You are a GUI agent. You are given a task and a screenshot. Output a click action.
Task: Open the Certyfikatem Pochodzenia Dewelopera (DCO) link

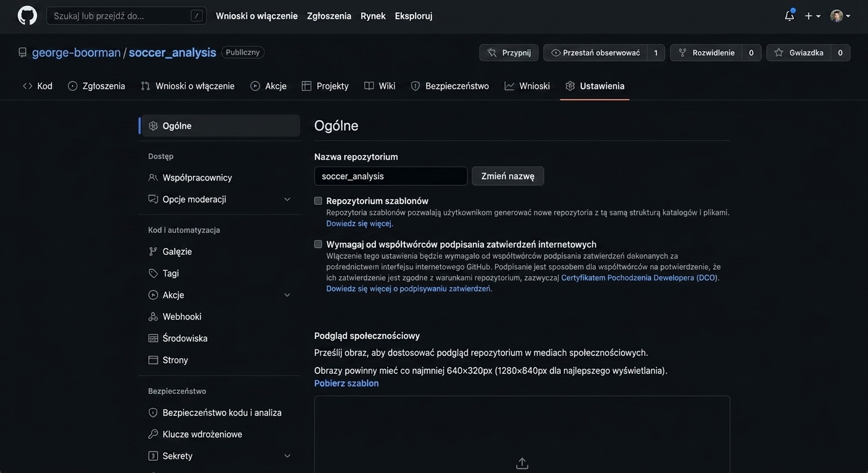[x=639, y=278]
